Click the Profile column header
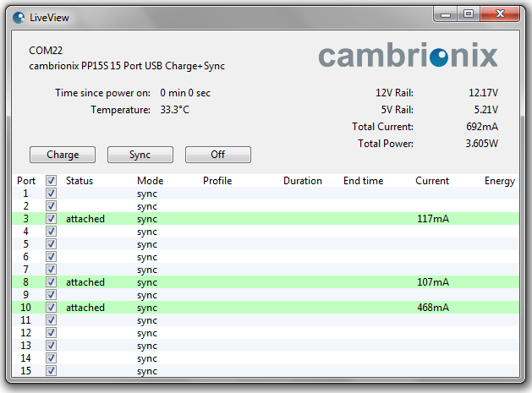The height and width of the screenshot is (393, 532). 217,181
